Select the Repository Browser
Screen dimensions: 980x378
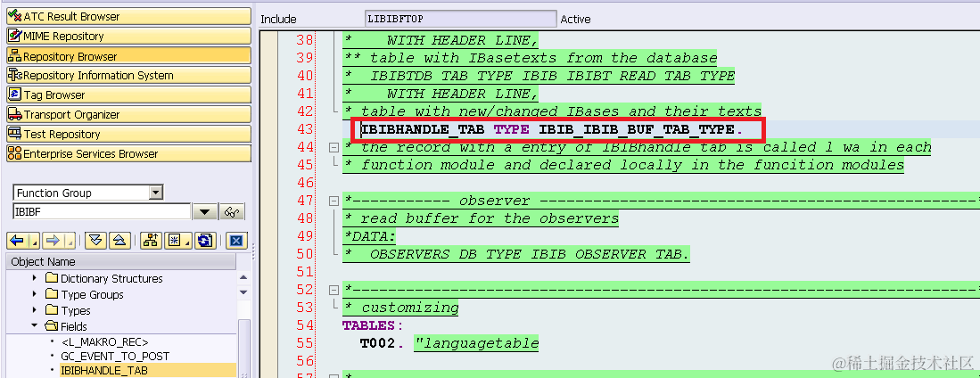click(128, 56)
